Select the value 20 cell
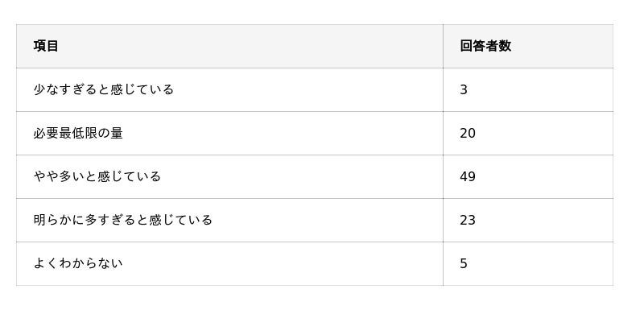644x310 pixels. click(x=528, y=133)
